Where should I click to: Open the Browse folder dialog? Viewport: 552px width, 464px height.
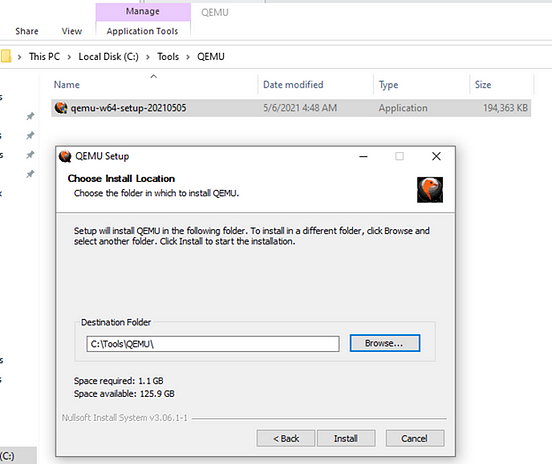point(385,343)
